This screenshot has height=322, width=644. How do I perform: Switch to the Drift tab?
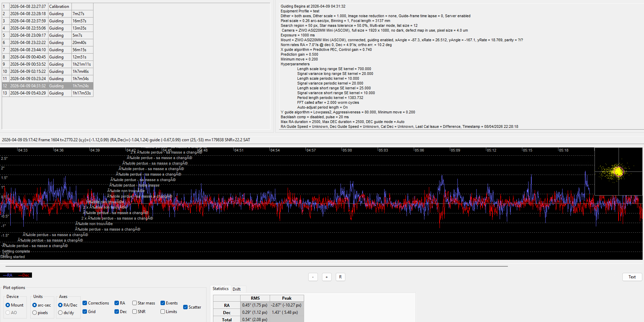pos(236,289)
